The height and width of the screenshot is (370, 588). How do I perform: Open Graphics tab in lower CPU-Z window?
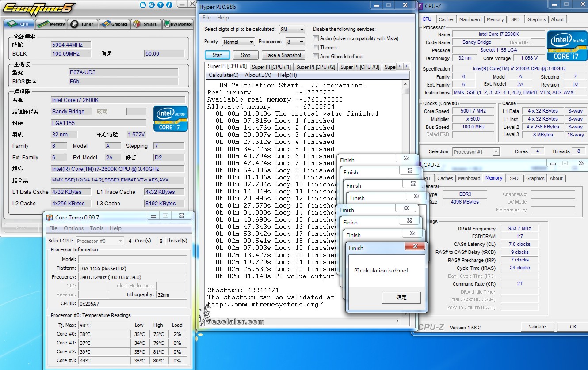point(535,178)
